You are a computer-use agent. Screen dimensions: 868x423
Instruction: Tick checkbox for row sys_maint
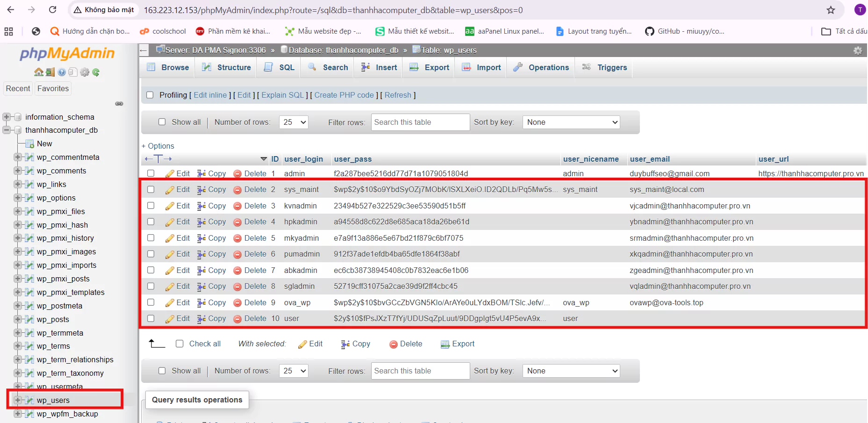151,189
